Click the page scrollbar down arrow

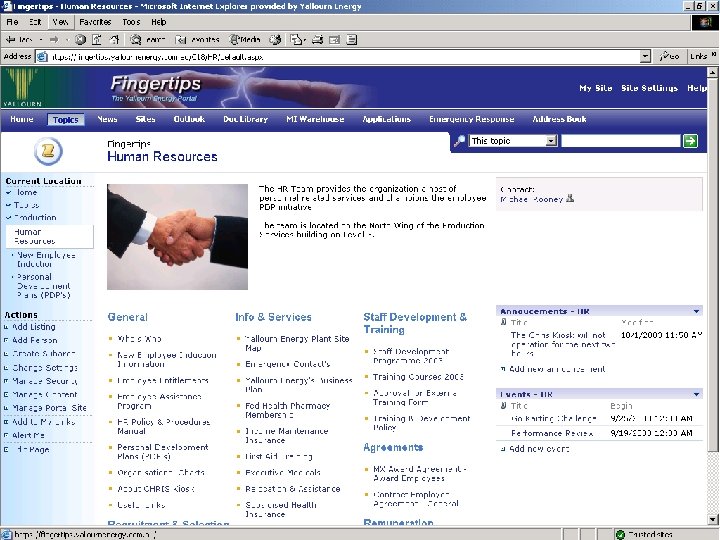pos(712,519)
